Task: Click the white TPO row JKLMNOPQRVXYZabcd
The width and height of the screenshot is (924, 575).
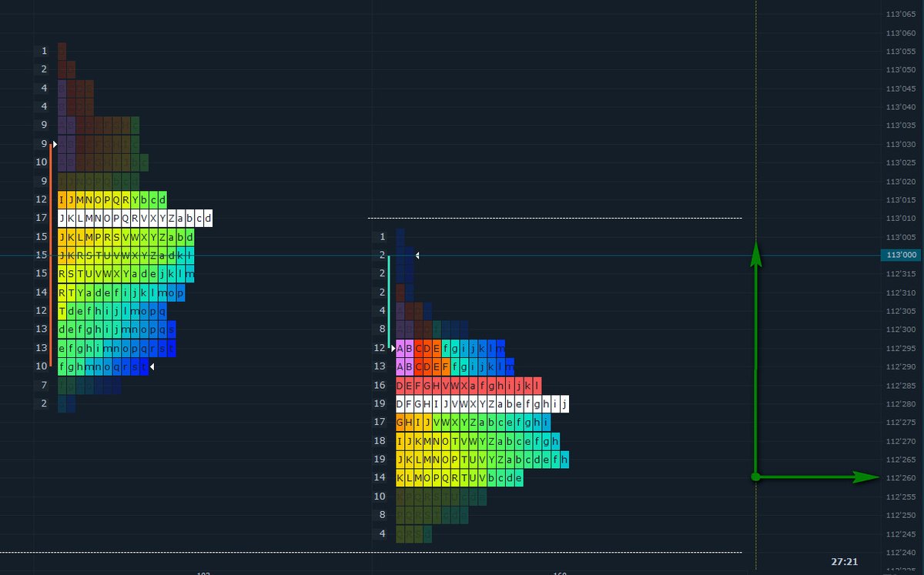Action: tap(135, 219)
